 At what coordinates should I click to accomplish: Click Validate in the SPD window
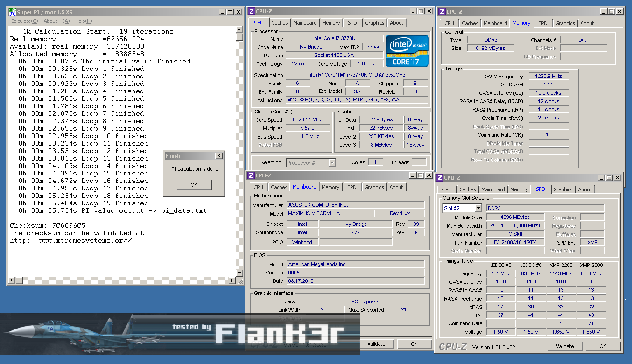pyautogui.click(x=565, y=346)
